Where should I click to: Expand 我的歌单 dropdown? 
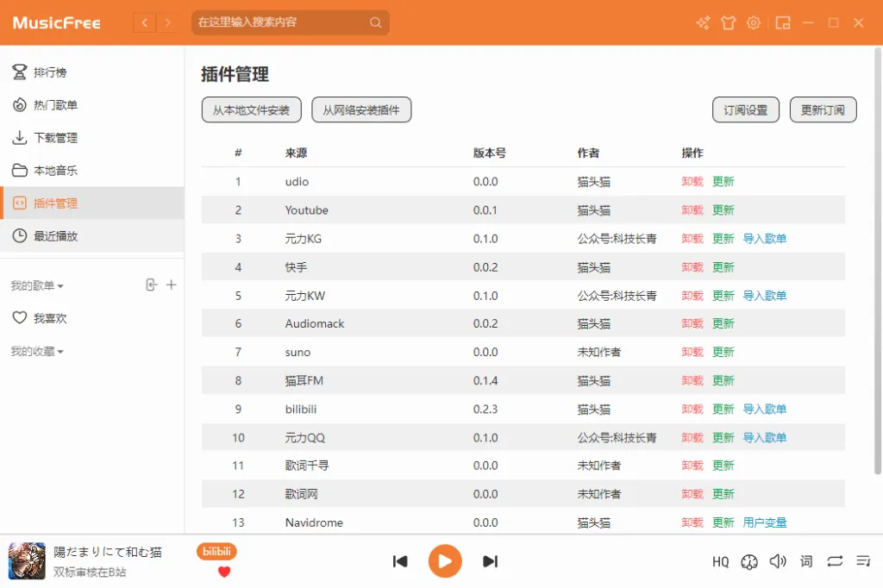(x=37, y=285)
